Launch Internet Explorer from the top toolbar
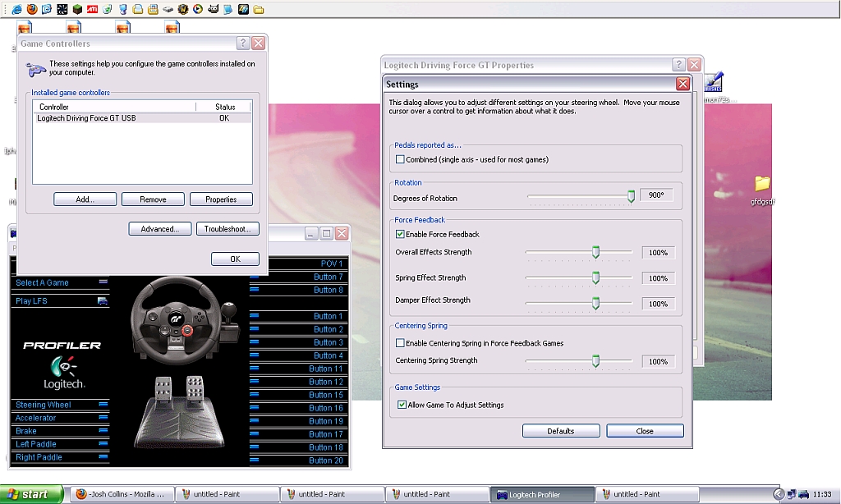 click(16, 9)
